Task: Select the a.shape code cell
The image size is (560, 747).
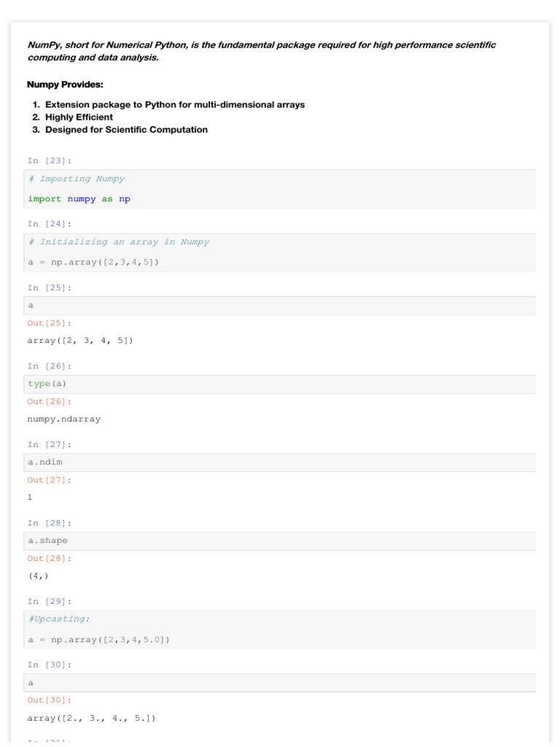Action: [280, 541]
